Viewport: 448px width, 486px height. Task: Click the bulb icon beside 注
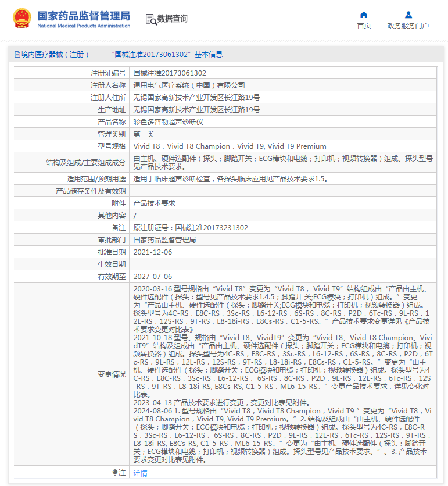pyautogui.click(x=115, y=473)
